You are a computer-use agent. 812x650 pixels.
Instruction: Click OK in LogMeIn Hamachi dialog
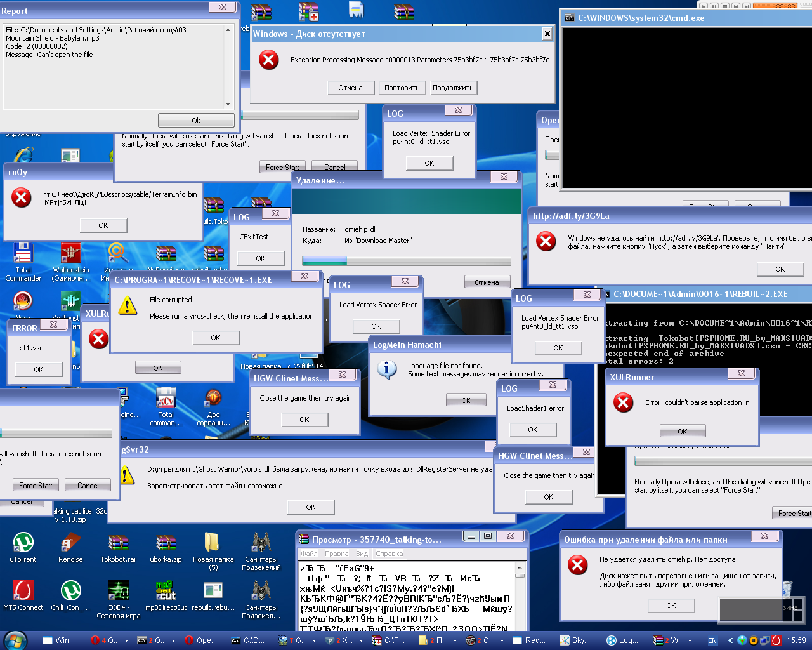(466, 401)
